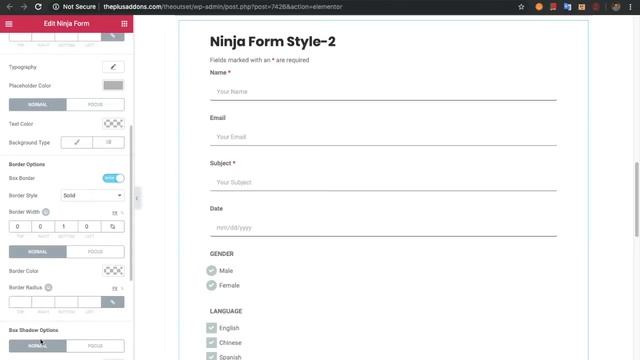
Task: Select Focus tab in Box Shadow Options
Action: (96, 346)
